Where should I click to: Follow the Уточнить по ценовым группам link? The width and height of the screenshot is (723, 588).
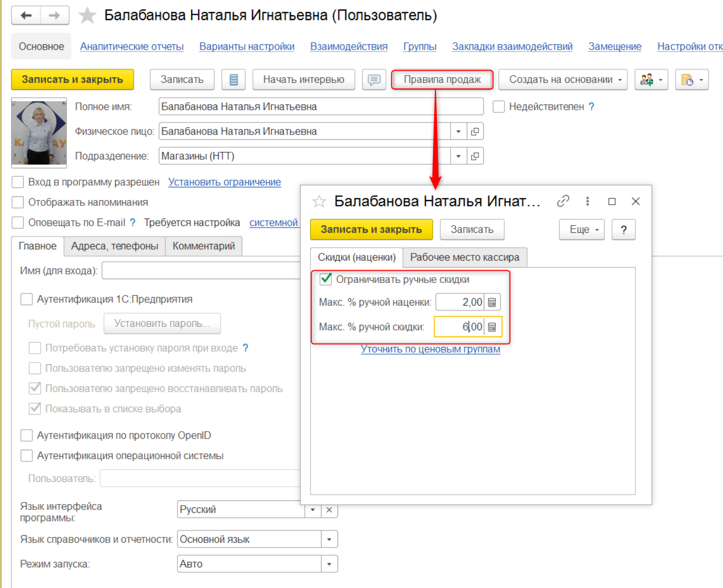(430, 349)
